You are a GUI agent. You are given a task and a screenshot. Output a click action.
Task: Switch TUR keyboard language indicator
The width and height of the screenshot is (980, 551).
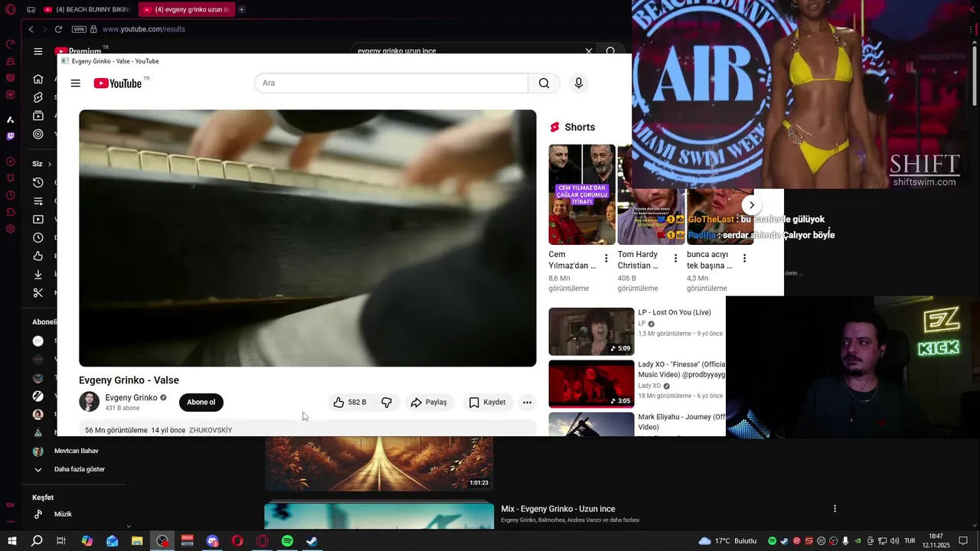pyautogui.click(x=910, y=541)
